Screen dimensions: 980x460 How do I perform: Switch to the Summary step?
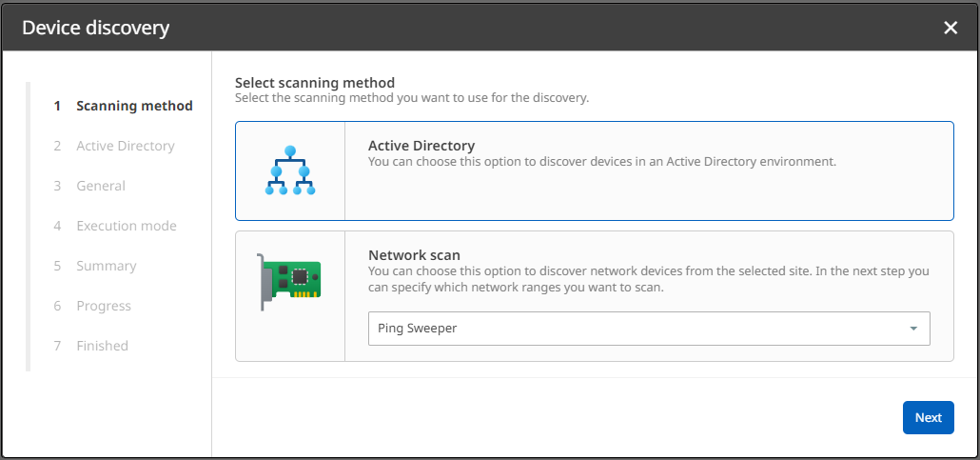[x=106, y=266]
